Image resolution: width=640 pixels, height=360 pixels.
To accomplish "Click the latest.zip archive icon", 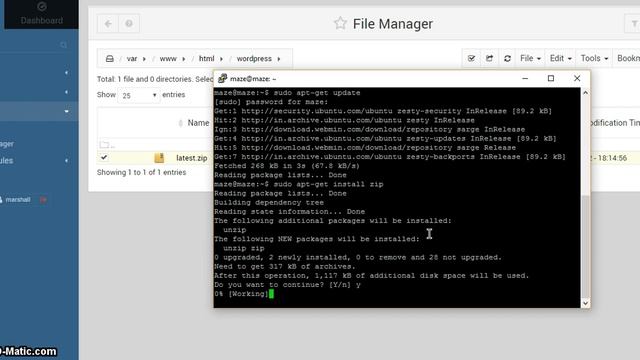I will pos(159,158).
